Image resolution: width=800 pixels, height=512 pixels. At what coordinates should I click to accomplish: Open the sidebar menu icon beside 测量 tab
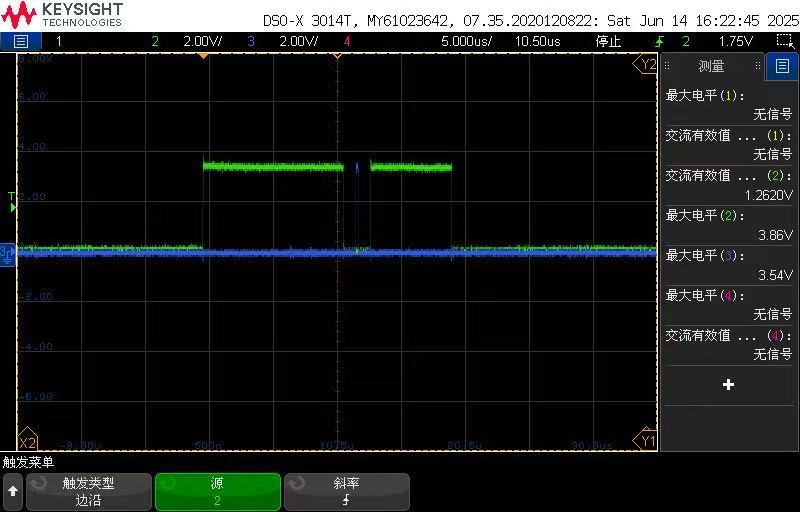click(782, 66)
